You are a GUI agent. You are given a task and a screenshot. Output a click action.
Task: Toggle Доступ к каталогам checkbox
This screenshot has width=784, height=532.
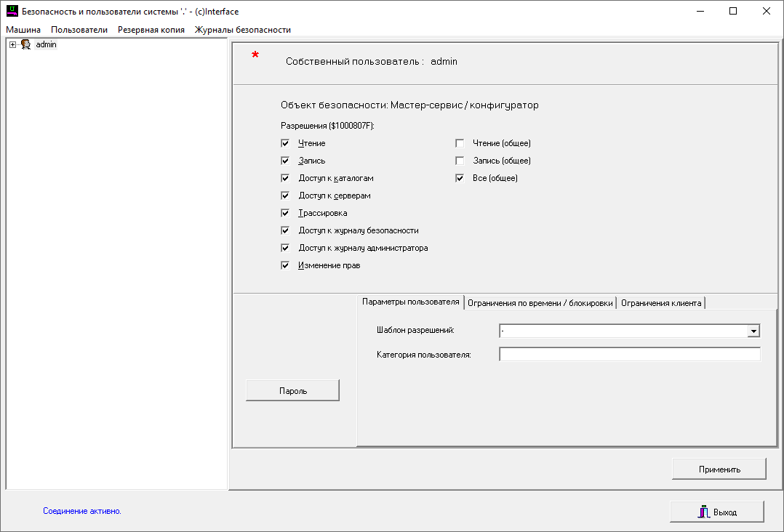pyautogui.click(x=286, y=179)
